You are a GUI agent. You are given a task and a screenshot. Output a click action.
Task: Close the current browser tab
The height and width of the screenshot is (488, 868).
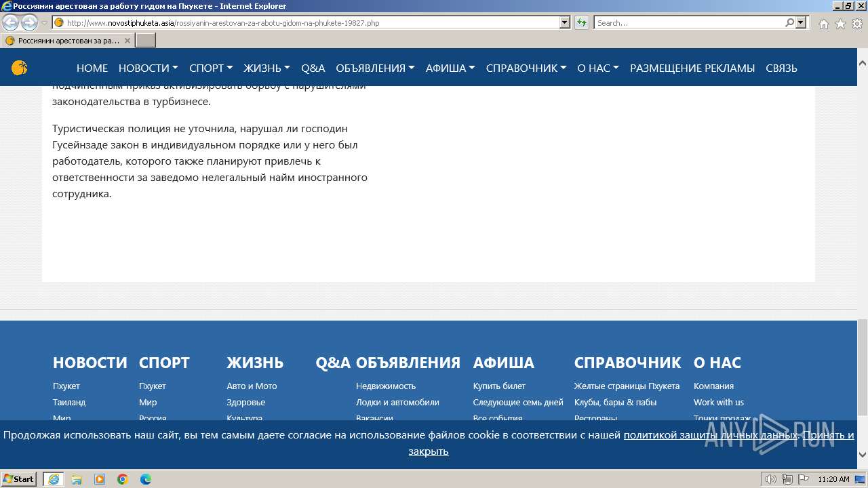tap(127, 41)
